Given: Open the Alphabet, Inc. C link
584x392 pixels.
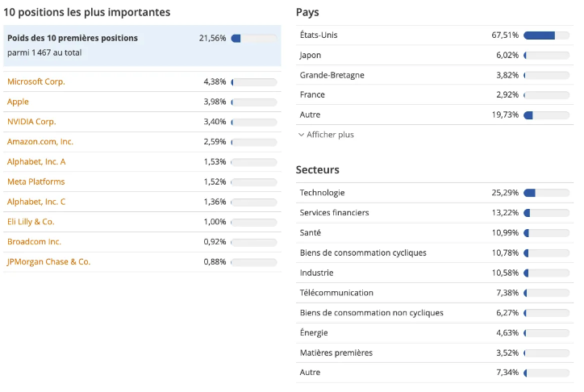Looking at the screenshot, I should click(36, 202).
